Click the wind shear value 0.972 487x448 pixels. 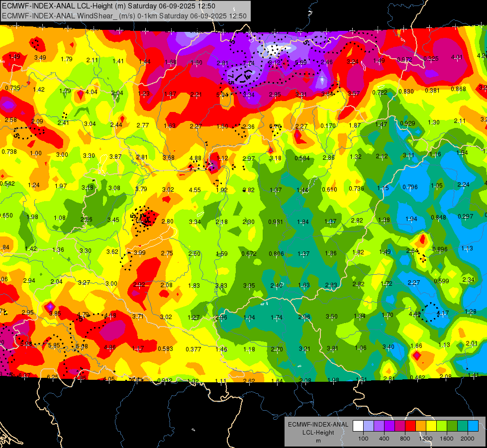coord(405,59)
